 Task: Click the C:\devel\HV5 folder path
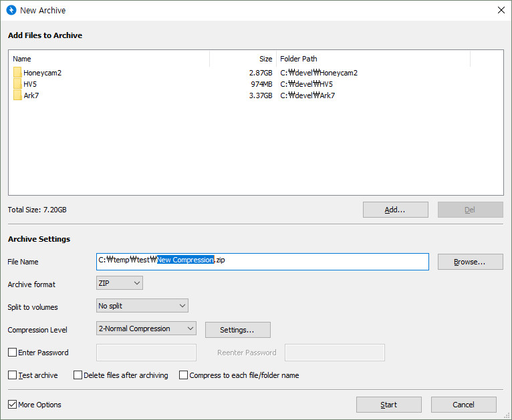coord(306,84)
